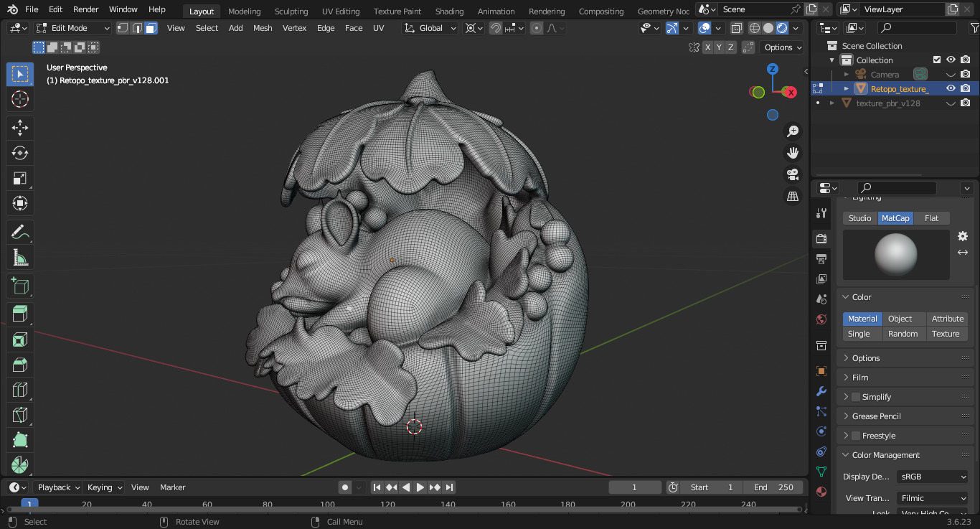The height and width of the screenshot is (529, 980).
Task: Open the Mesh menu in viewport header
Action: pos(263,28)
